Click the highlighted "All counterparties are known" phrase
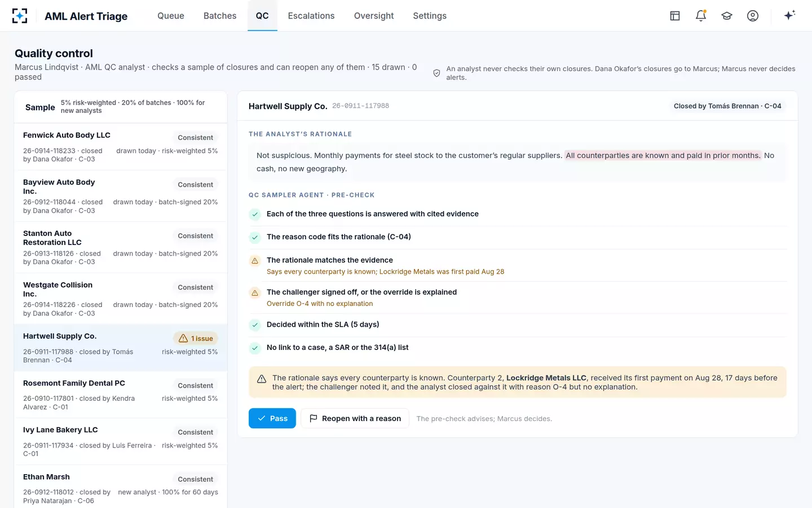This screenshot has width=812, height=508. pyautogui.click(x=663, y=155)
